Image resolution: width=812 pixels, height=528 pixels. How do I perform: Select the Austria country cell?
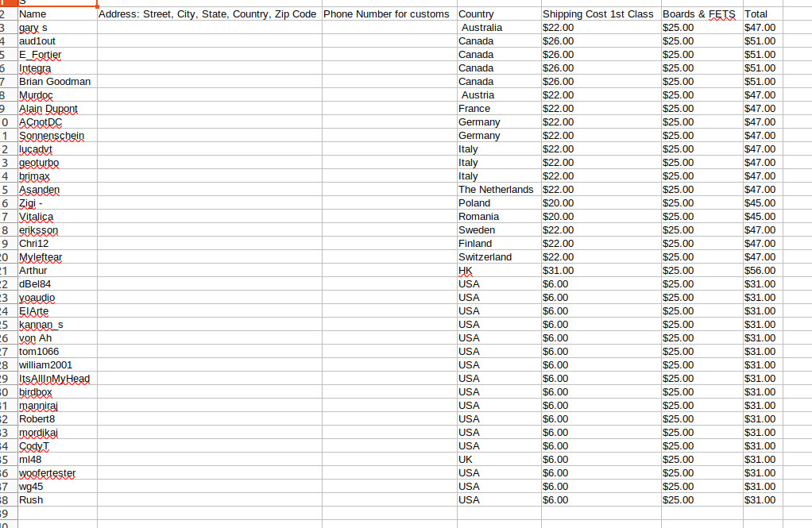tap(499, 94)
